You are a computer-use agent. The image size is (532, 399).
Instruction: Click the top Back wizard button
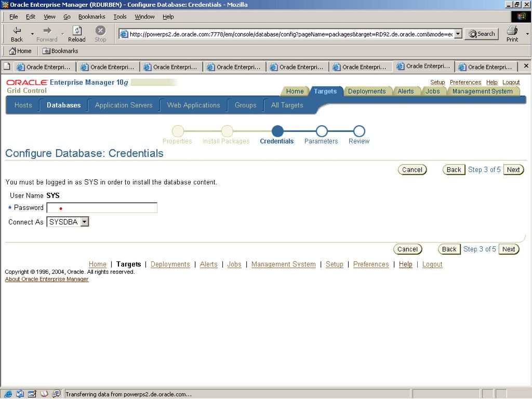click(x=454, y=170)
